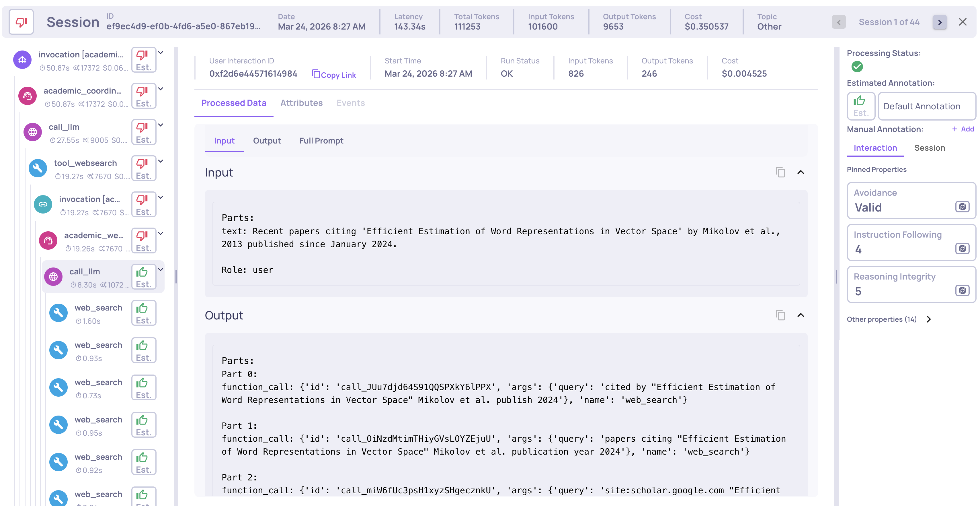
Task: Click the Copy Link button
Action: pyautogui.click(x=334, y=75)
